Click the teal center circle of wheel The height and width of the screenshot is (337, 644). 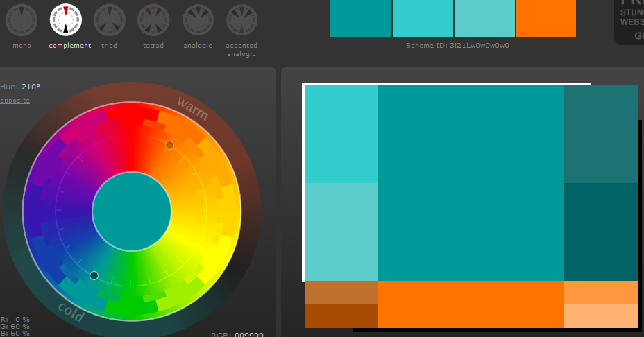pyautogui.click(x=132, y=211)
